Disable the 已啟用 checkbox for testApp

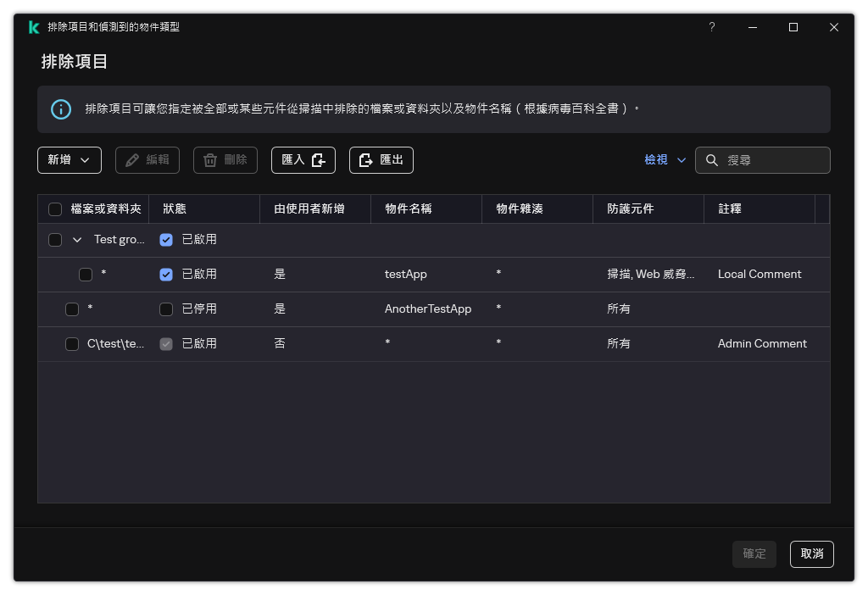pyautogui.click(x=165, y=274)
